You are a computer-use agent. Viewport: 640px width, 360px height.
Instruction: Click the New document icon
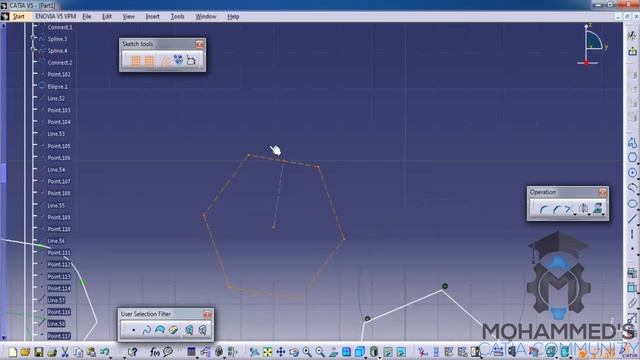click(x=13, y=352)
